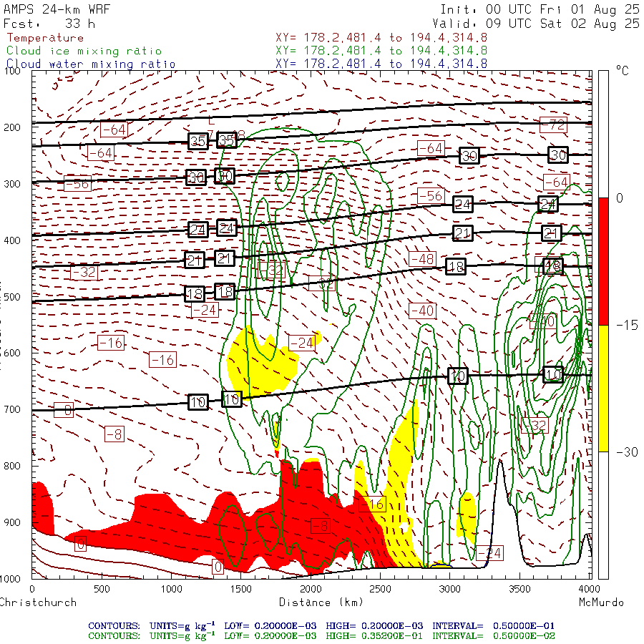Click the '2000' distance axis label

(311, 589)
